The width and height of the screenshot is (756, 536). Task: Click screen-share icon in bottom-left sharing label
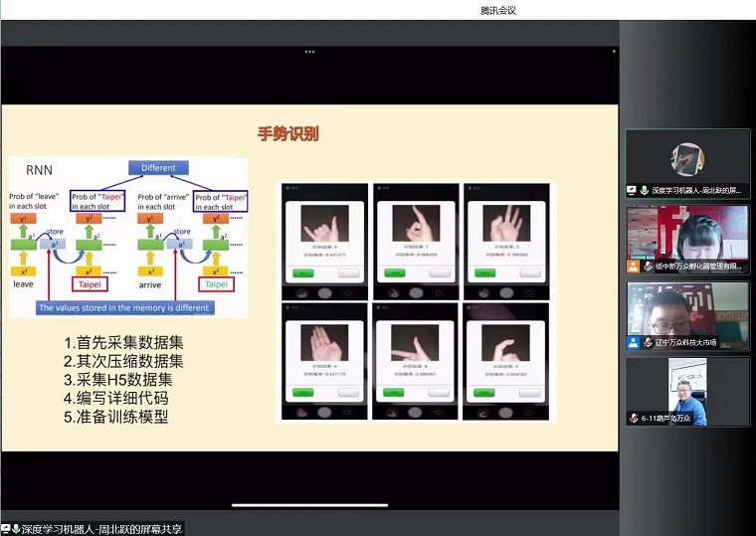[5, 529]
